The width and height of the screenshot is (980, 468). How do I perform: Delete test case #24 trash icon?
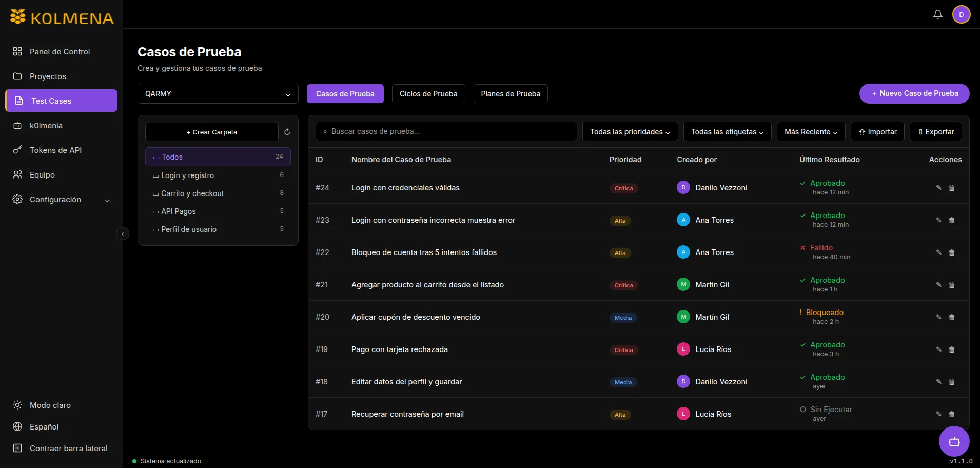[x=952, y=188]
